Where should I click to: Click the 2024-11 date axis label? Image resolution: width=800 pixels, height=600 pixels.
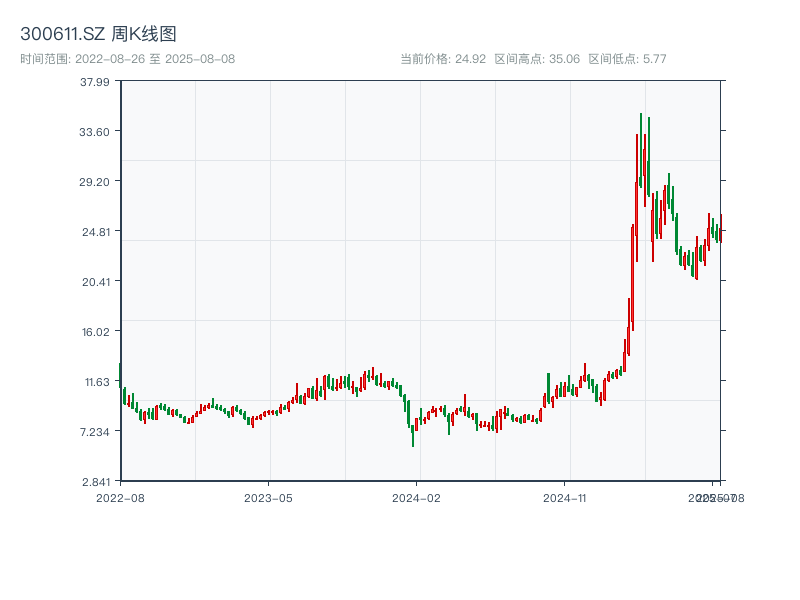click(565, 497)
